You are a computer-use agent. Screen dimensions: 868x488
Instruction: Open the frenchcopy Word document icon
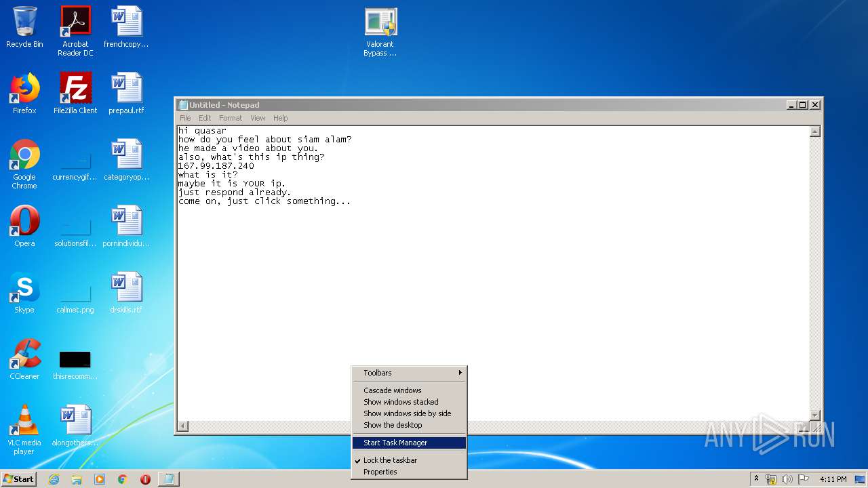(126, 27)
